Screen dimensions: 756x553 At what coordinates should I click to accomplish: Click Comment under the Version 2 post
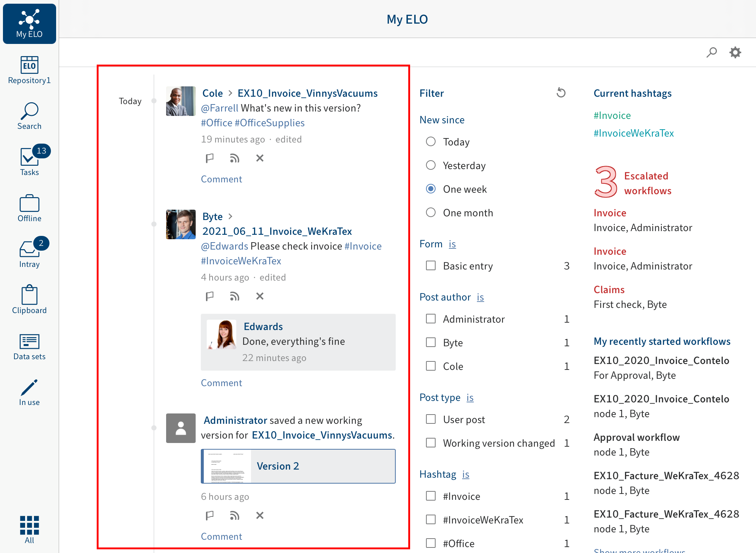(x=221, y=537)
